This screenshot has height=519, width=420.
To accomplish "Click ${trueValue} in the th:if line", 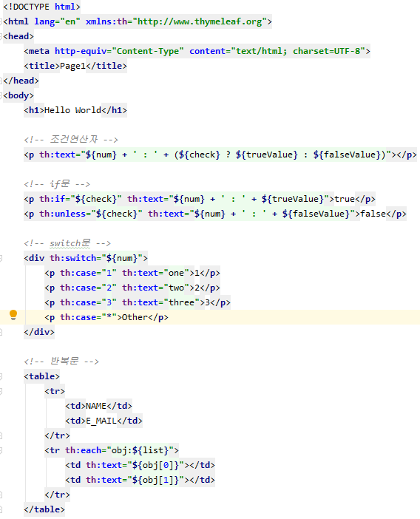I will pyautogui.click(x=293, y=199).
